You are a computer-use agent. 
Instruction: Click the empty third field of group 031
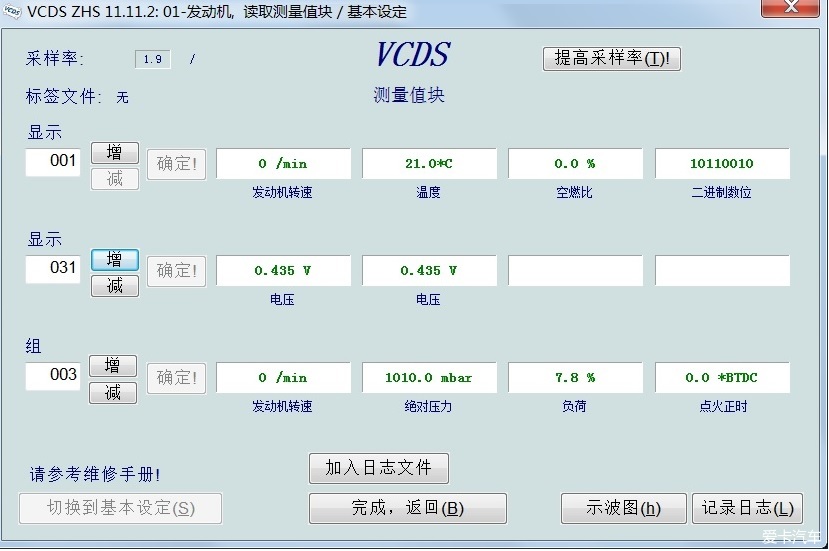[575, 270]
